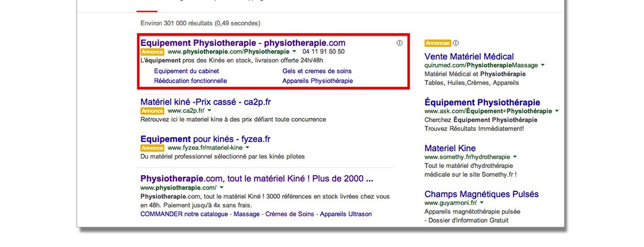Expand dropdown arrow after quirumed.com/PhysiotherapieMassage

[x=543, y=65]
